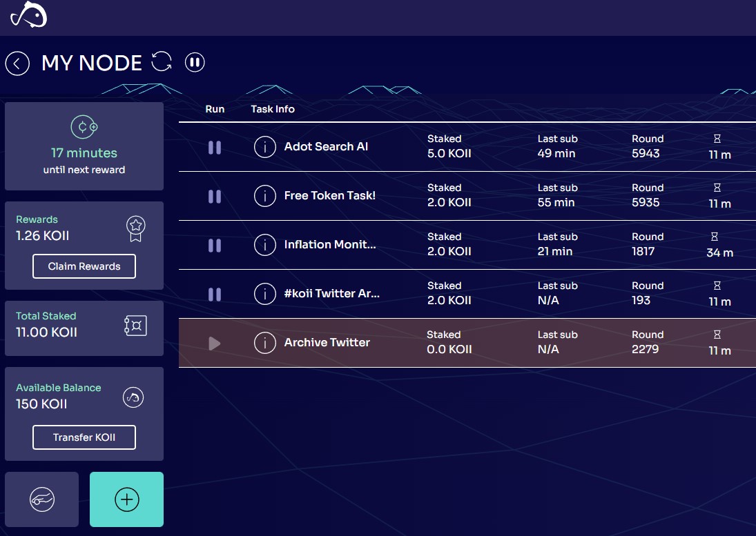
Task: Open the hand-with-coin tile at bottom left
Action: (x=42, y=499)
